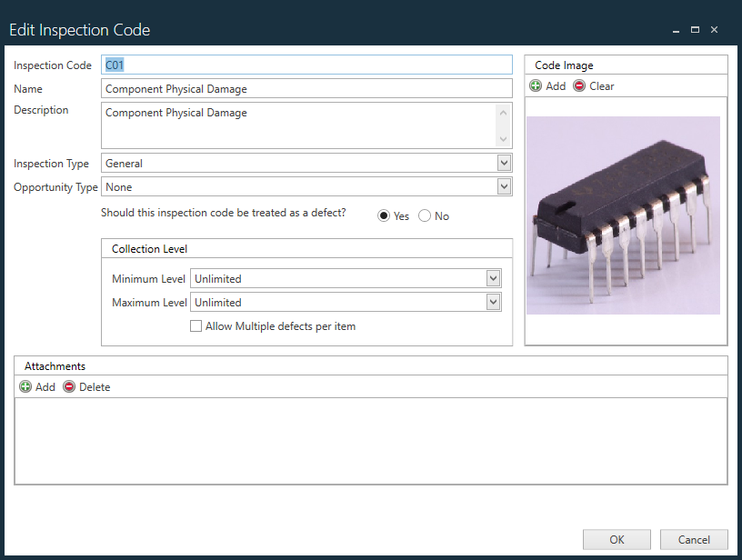Click the Add icon in Attachments toolbar

click(x=25, y=386)
